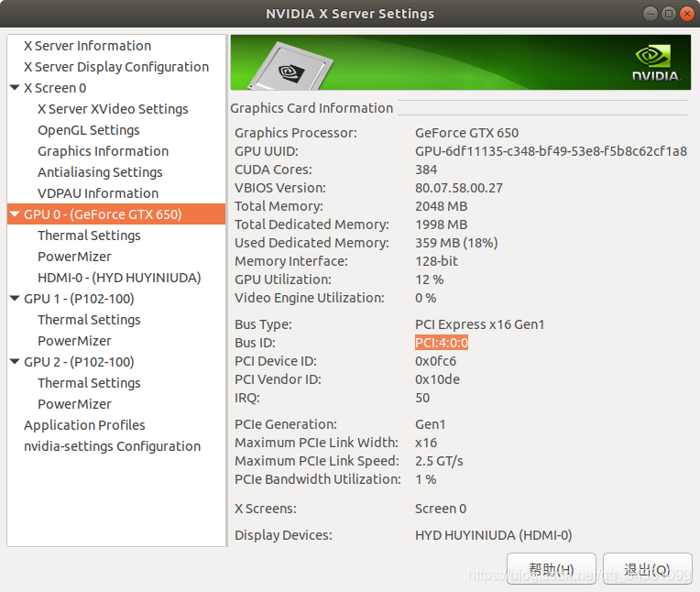Open X Server Information page

(x=88, y=46)
